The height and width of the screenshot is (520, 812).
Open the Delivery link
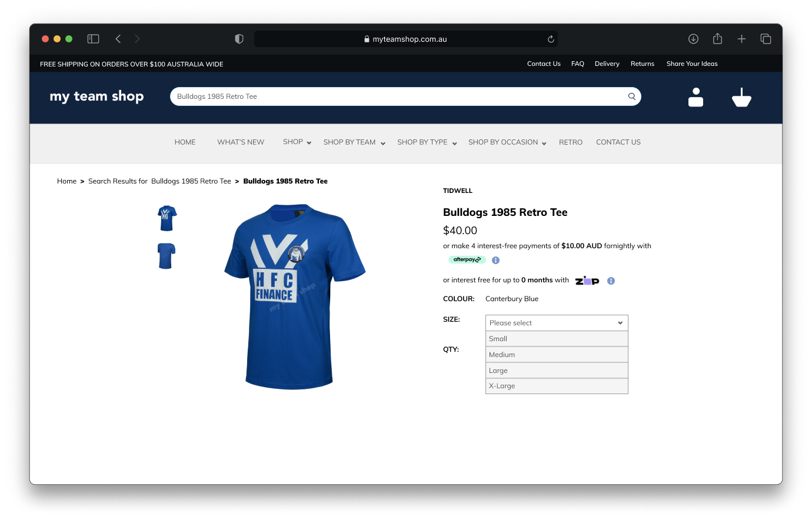point(607,64)
